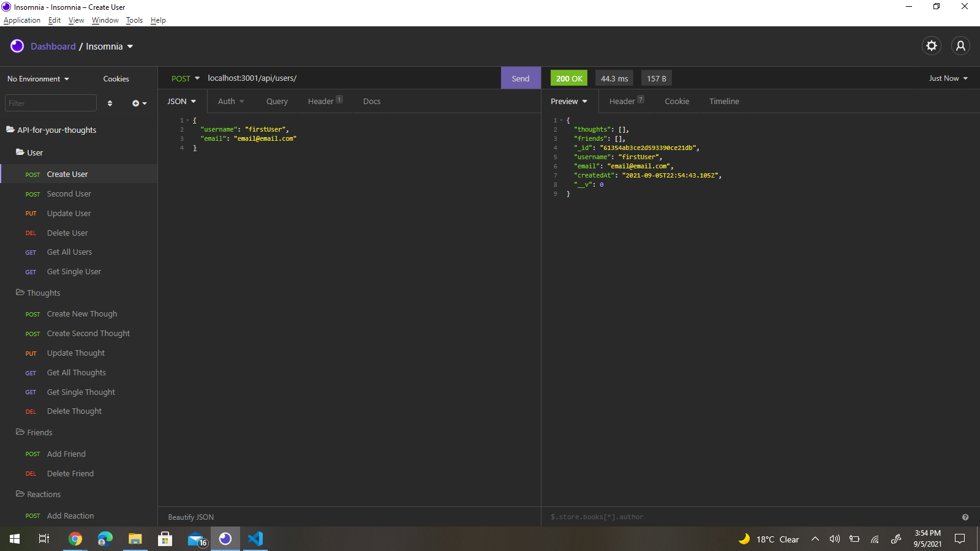
Task: Open Visual Studio Code from taskbar
Action: [x=255, y=539]
